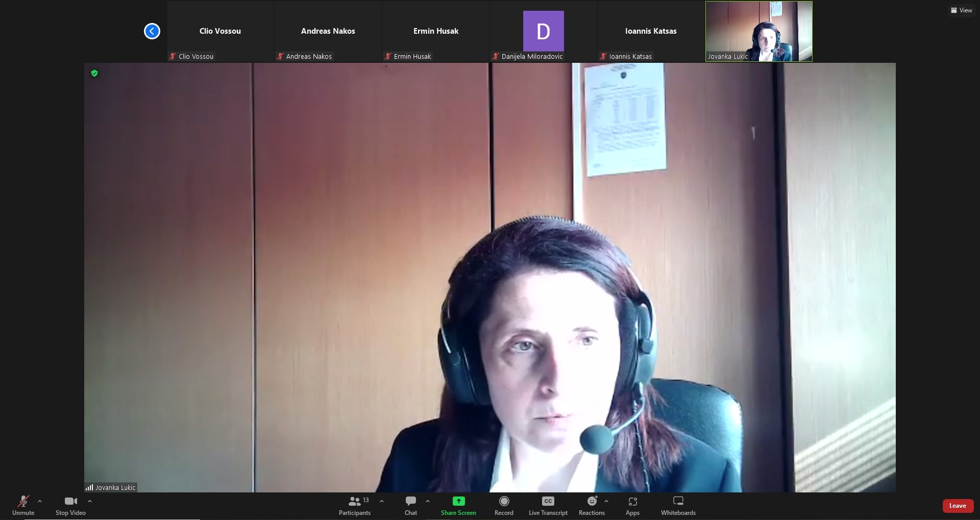The height and width of the screenshot is (520, 980).
Task: Enable Live Transcript captions
Action: (x=548, y=505)
